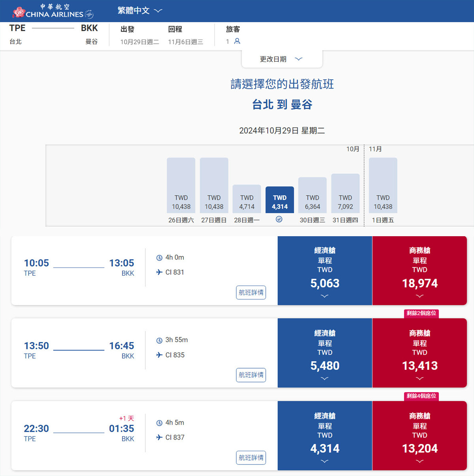Click the BKK 曼谷 destination field
Screen dimensions: 474x476
point(90,34)
